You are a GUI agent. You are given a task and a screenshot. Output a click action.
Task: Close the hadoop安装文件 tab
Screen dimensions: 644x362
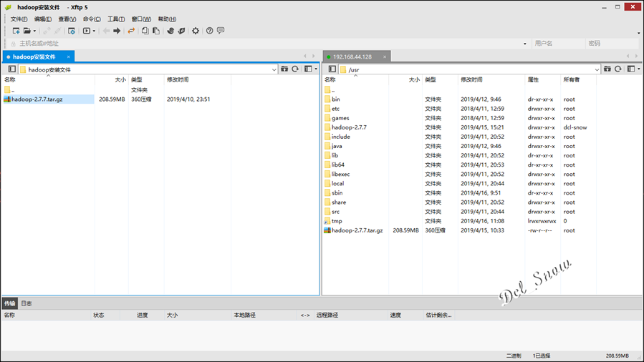(69, 57)
